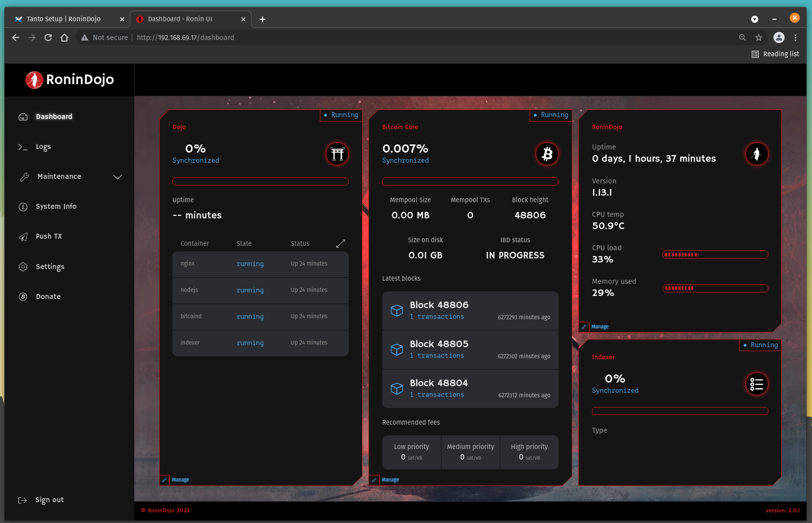Viewport: 812px width, 523px height.
Task: Click the Indexer Running status badge
Action: [760, 345]
